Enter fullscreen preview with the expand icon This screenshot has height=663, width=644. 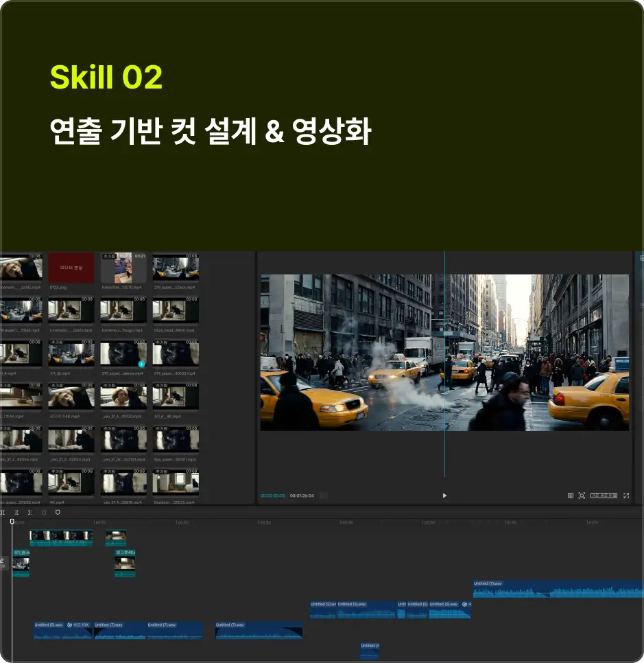[626, 496]
